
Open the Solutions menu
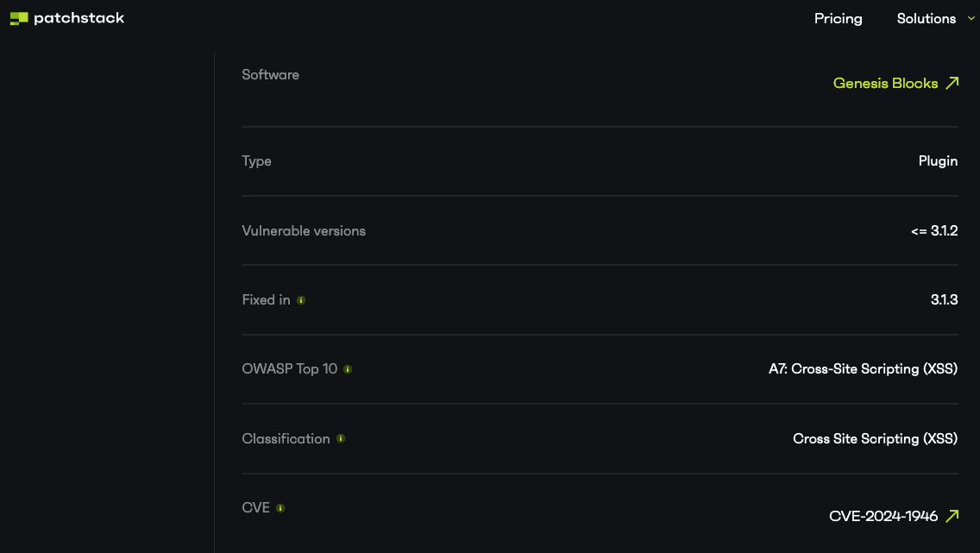[927, 19]
